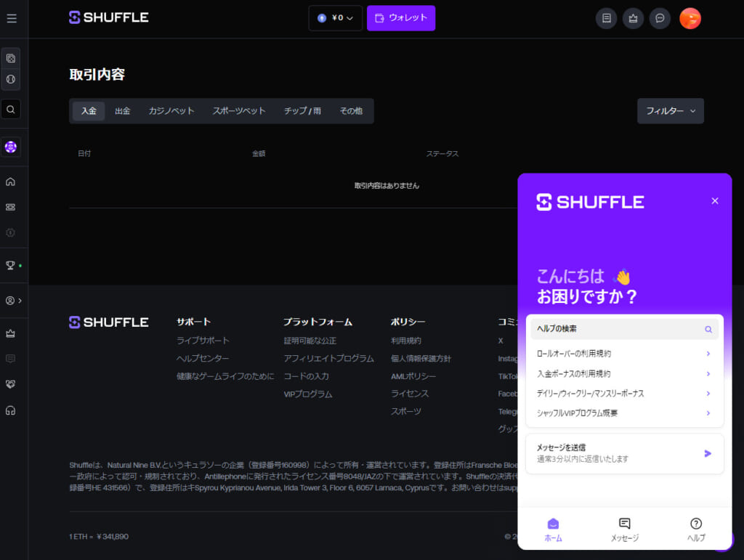Image resolution: width=744 pixels, height=560 pixels.
Task: Open sports ball icon in sidebar
Action: coord(11,79)
